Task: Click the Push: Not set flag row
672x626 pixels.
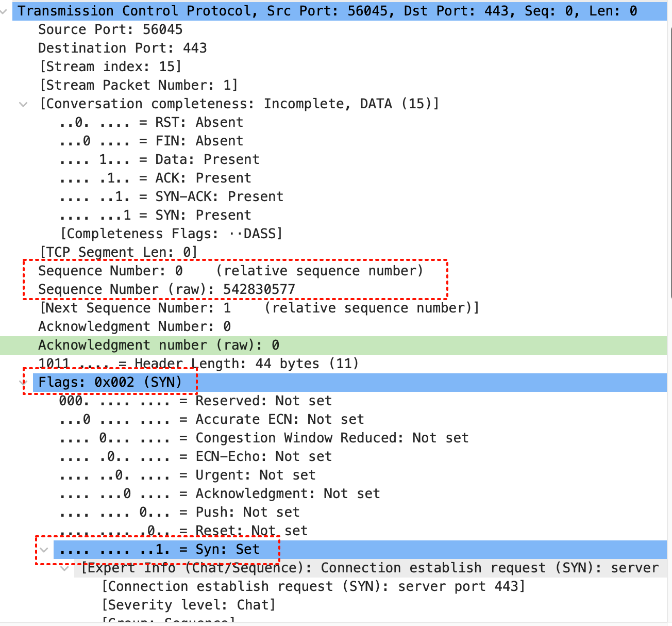Action: tap(179, 512)
